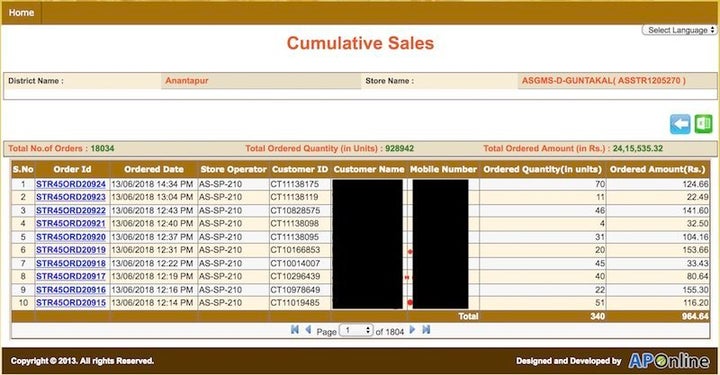Select customer ID CT11019485

point(294,303)
